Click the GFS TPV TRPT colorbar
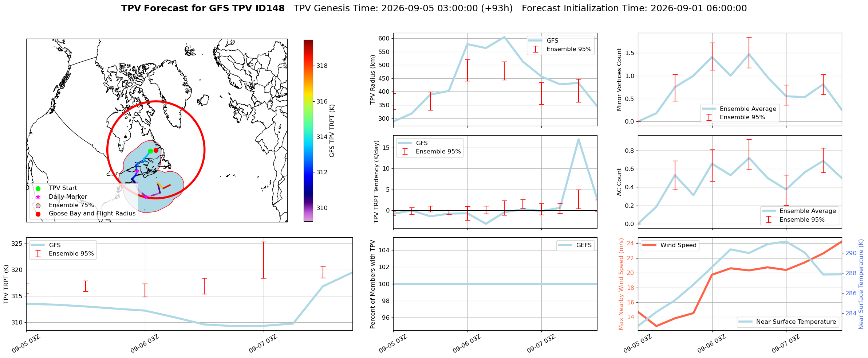Viewport: 868px width, 358px height. click(308, 131)
